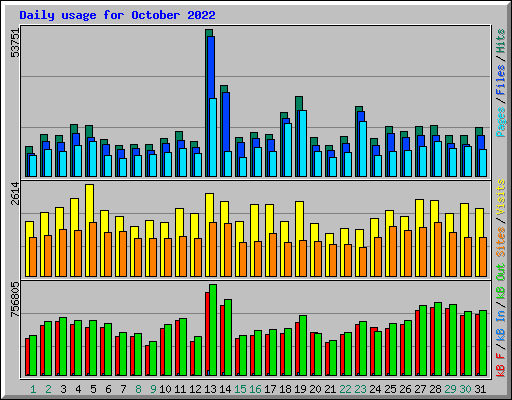
Task: Select x-axis day label 13
Action: click(210, 389)
